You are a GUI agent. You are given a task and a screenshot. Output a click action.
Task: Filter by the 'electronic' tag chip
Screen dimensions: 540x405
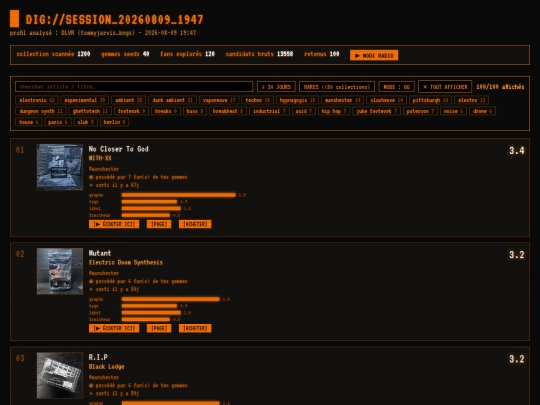coord(37,100)
